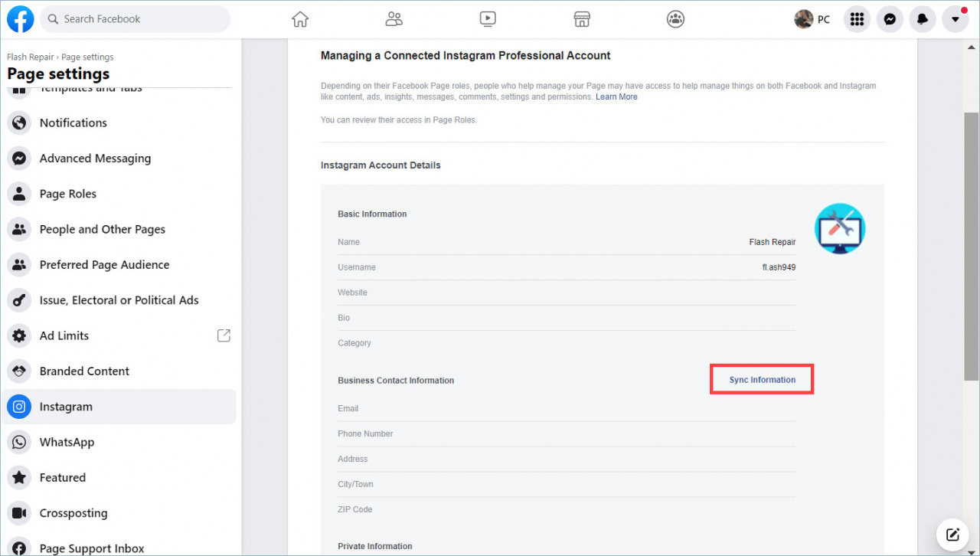The image size is (980, 556).
Task: Open the Home feed icon
Action: pos(300,19)
